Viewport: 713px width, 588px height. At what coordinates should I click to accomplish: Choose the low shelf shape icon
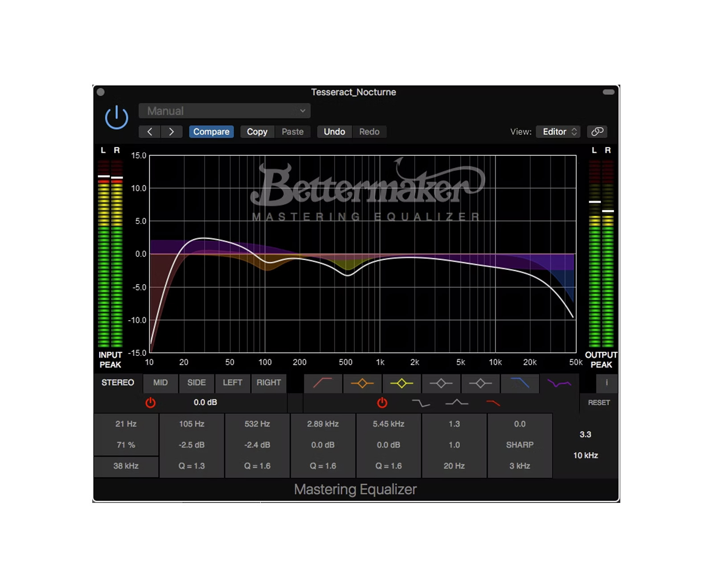coord(421,403)
